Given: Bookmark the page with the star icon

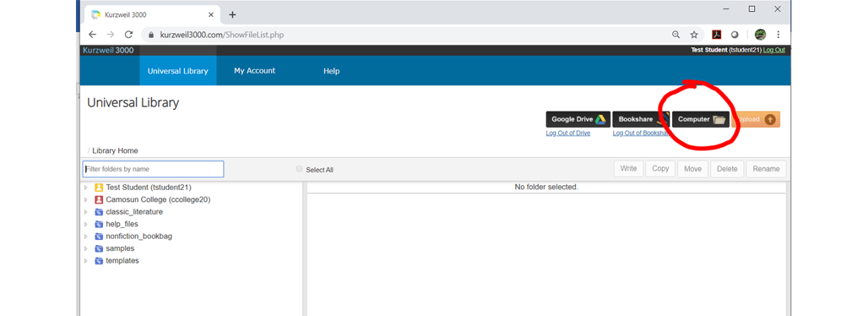Looking at the screenshot, I should coord(694,35).
